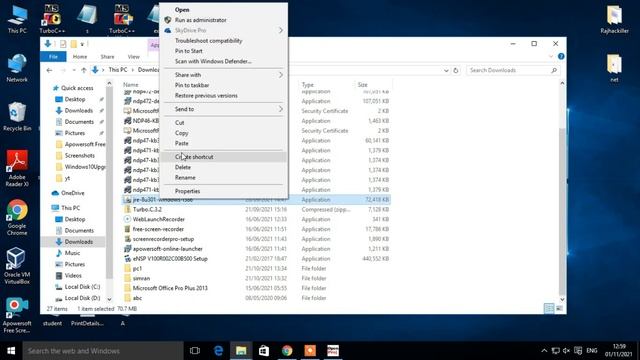
Task: Expand the Send to submenu
Action: tap(280, 109)
